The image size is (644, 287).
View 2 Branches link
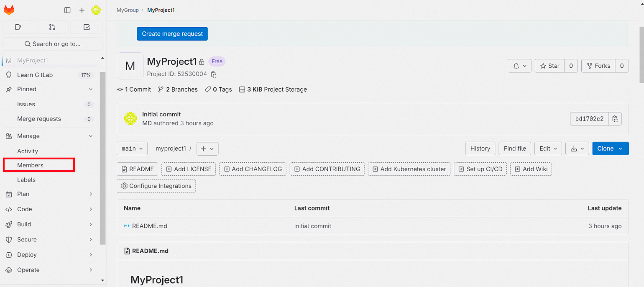pyautogui.click(x=178, y=90)
